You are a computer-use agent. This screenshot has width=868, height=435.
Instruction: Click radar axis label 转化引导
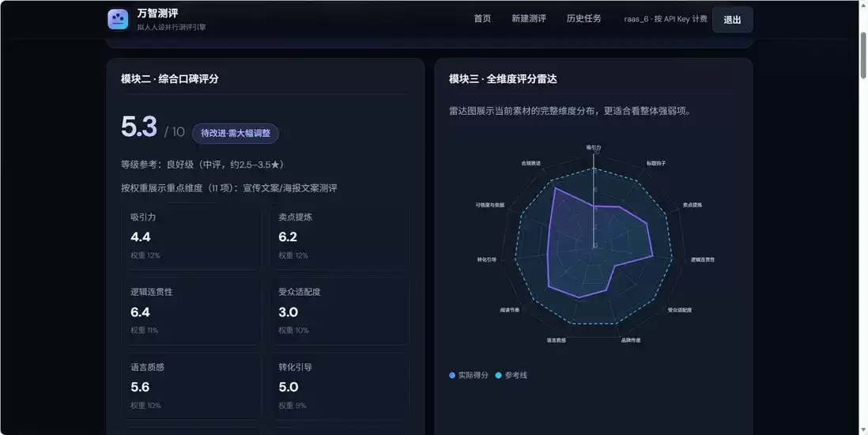click(487, 259)
